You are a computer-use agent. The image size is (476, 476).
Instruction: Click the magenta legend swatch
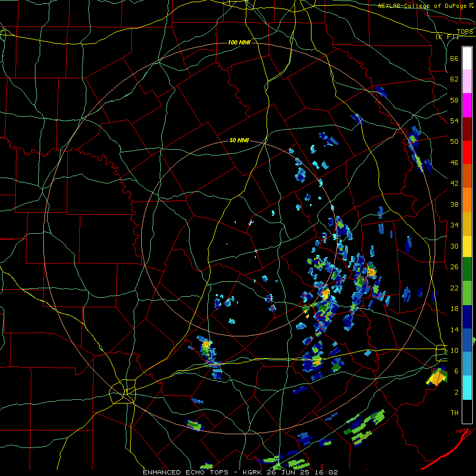tap(467, 105)
